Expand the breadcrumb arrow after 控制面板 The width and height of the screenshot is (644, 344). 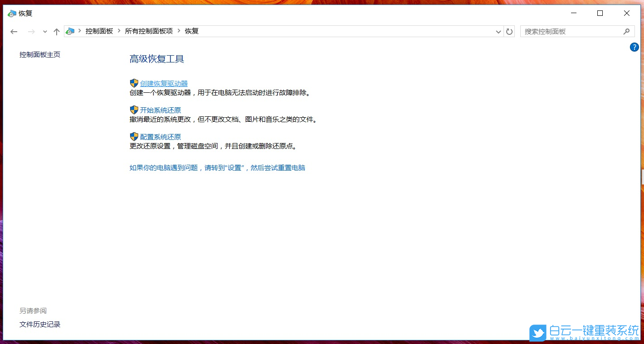(x=118, y=31)
